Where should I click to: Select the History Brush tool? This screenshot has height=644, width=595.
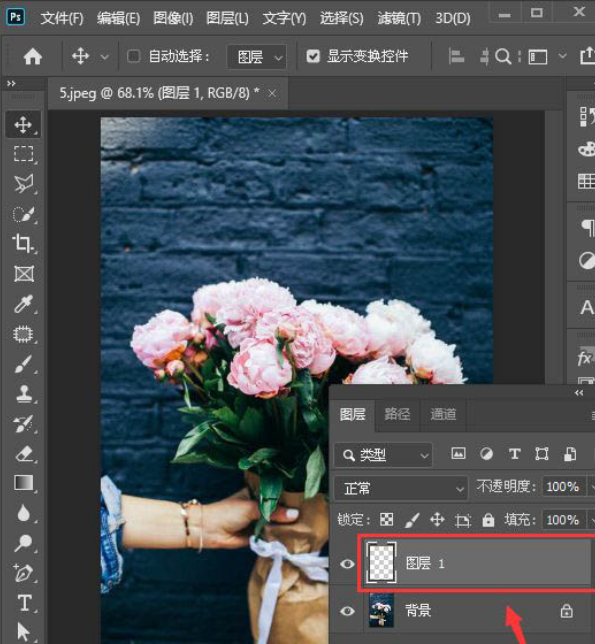pos(23,424)
